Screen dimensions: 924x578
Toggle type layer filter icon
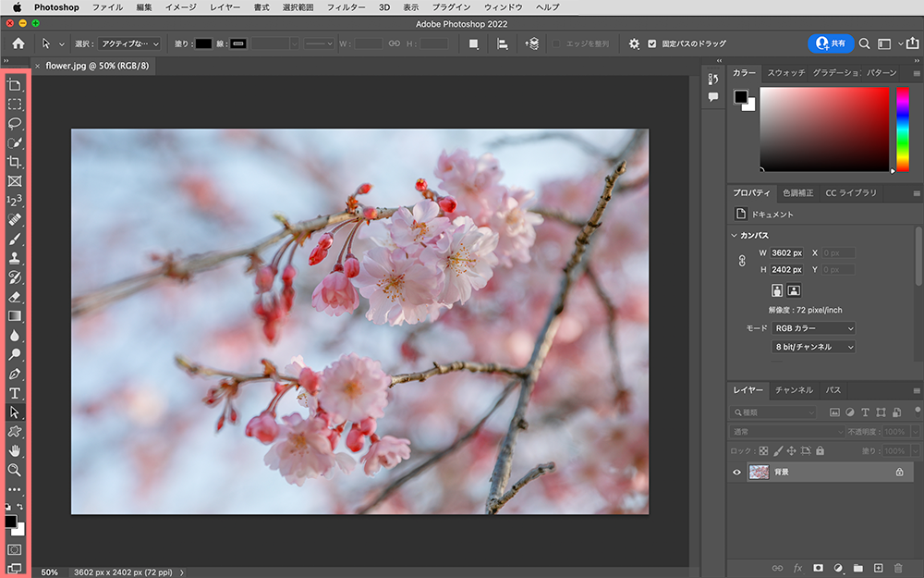(x=865, y=412)
